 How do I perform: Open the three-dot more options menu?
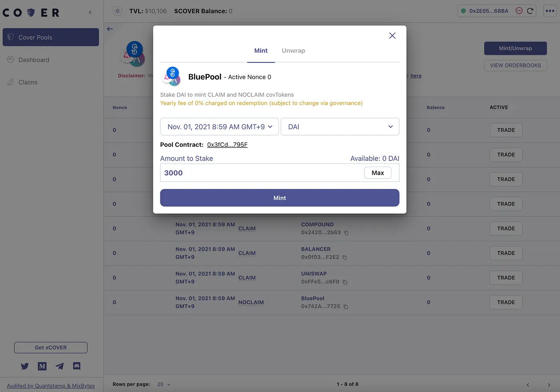click(x=550, y=11)
